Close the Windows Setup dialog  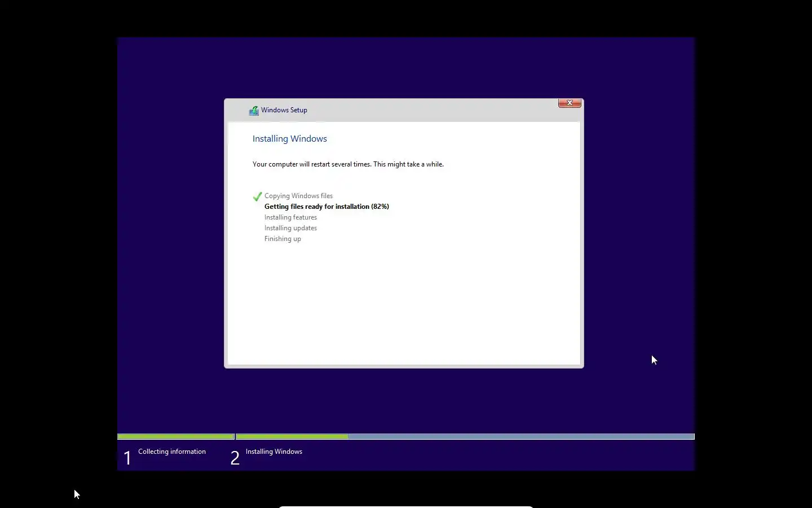(570, 103)
